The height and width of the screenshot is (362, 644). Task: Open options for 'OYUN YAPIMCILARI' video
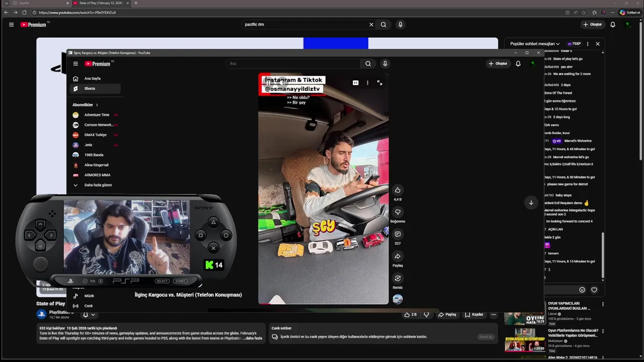(x=603, y=304)
